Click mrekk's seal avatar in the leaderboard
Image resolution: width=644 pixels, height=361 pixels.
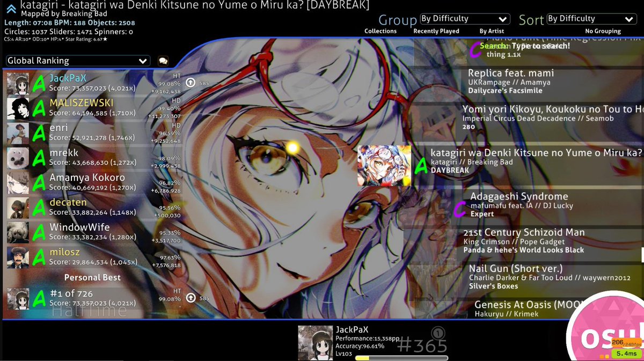[x=18, y=158]
